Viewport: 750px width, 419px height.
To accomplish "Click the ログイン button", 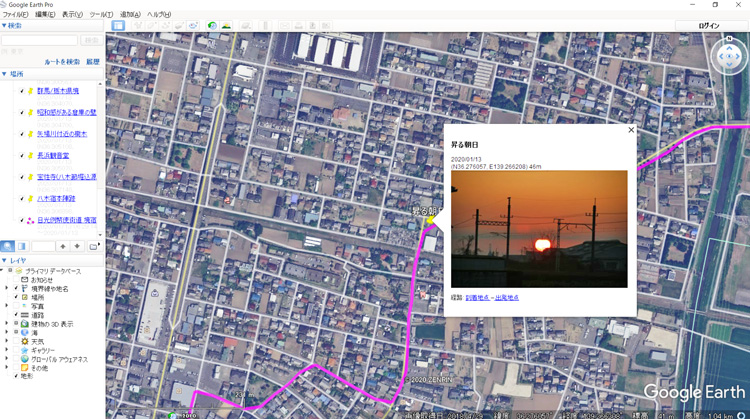I will [x=709, y=25].
